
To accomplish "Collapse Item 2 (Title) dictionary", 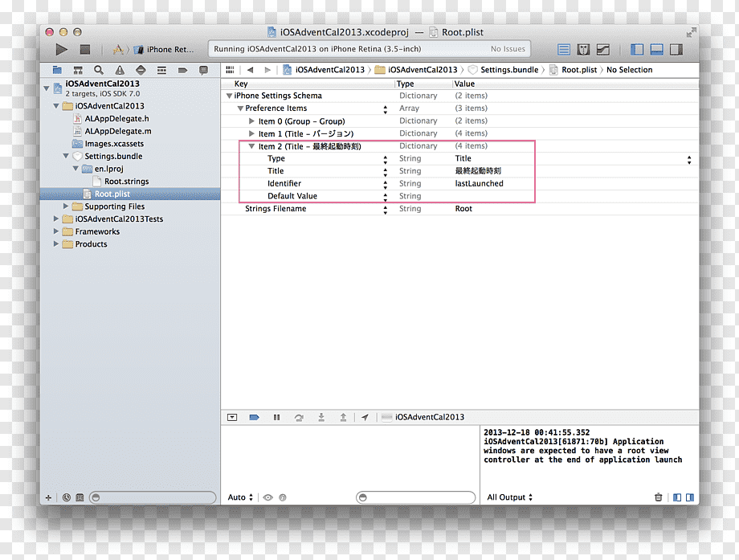I will coord(251,146).
